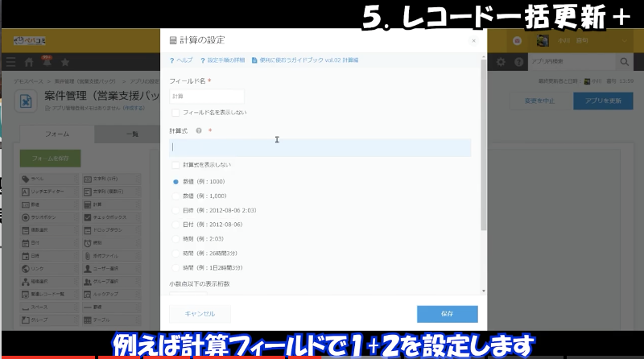Click the キャンセル button
This screenshot has height=359, width=644.
pyautogui.click(x=200, y=314)
